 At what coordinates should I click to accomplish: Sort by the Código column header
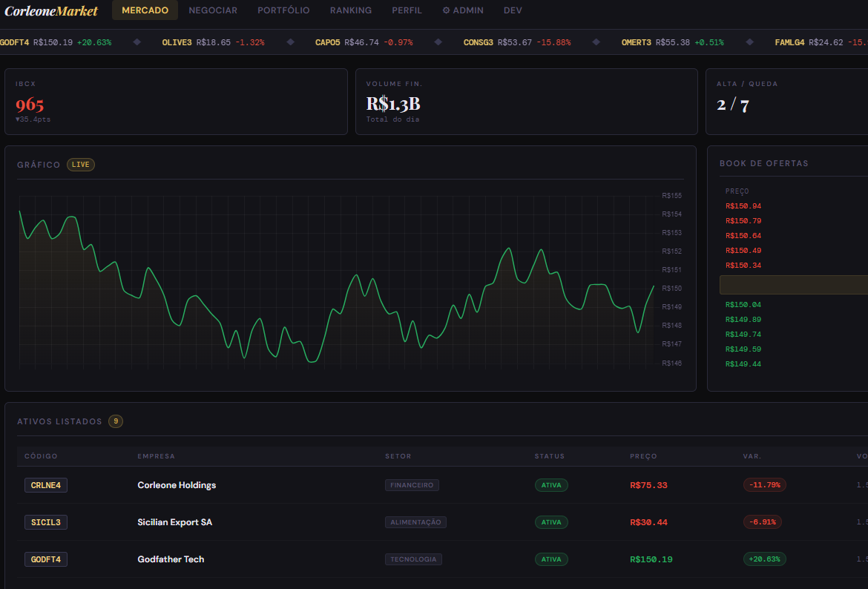41,456
